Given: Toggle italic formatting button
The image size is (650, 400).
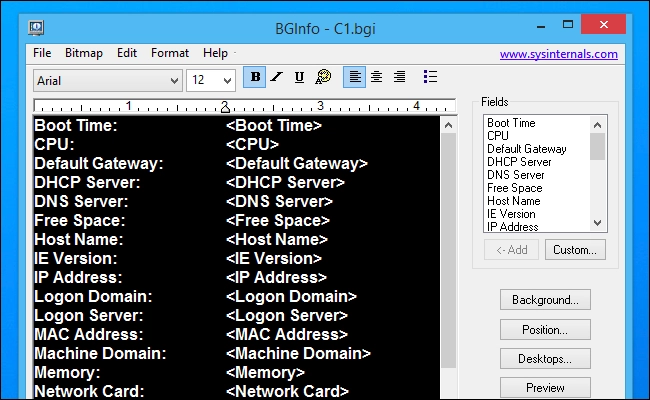Looking at the screenshot, I should 276,77.
